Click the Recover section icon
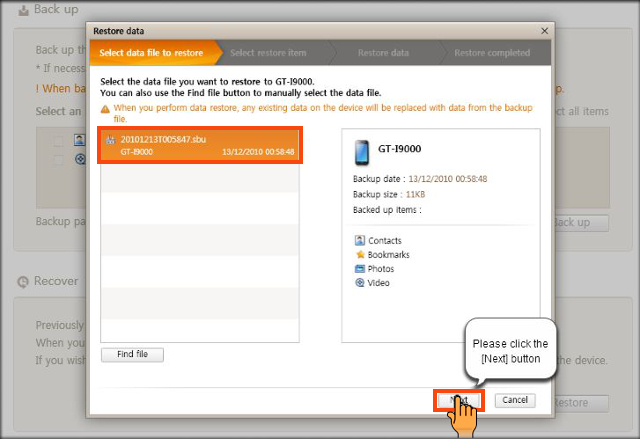Viewport: 640px width, 439px height. 22,281
